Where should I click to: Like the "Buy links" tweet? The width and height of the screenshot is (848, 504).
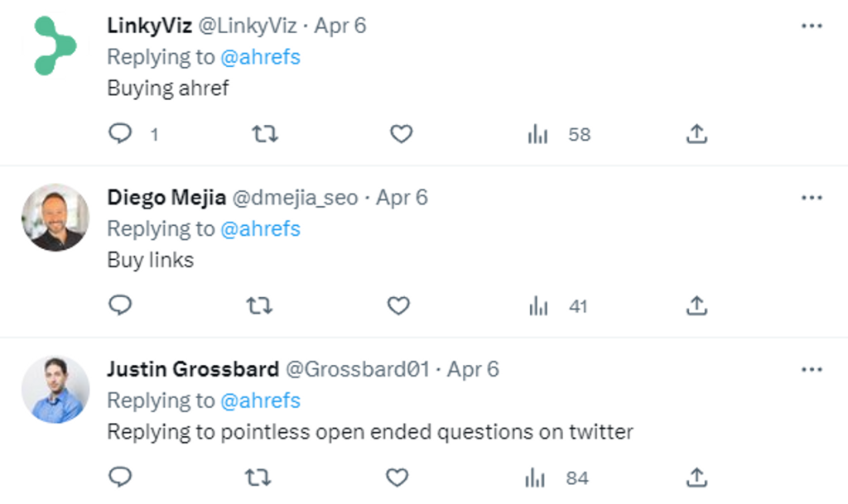(398, 305)
